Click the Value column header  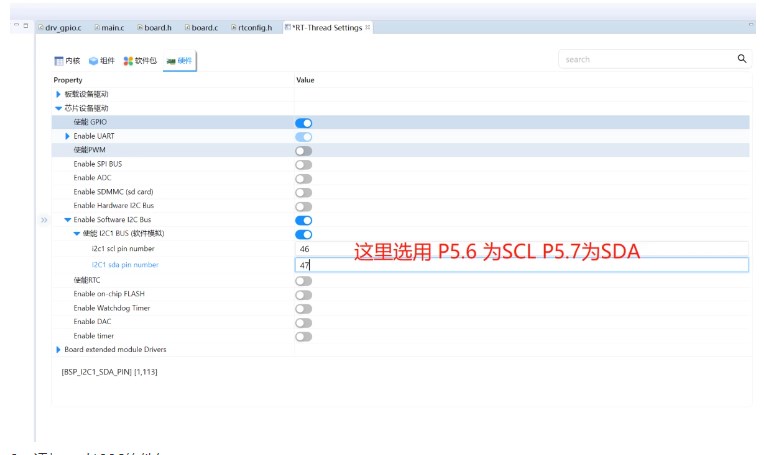click(x=305, y=80)
